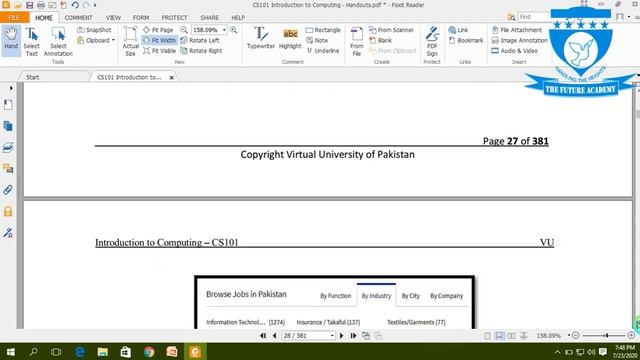Select the Underline comment tool
Viewport: 640px width, 360px height.
[323, 51]
